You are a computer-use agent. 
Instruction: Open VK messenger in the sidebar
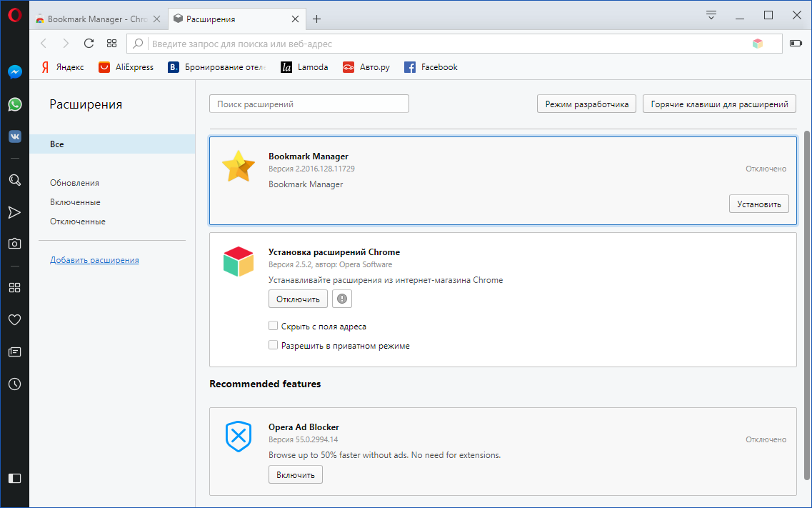tap(14, 136)
